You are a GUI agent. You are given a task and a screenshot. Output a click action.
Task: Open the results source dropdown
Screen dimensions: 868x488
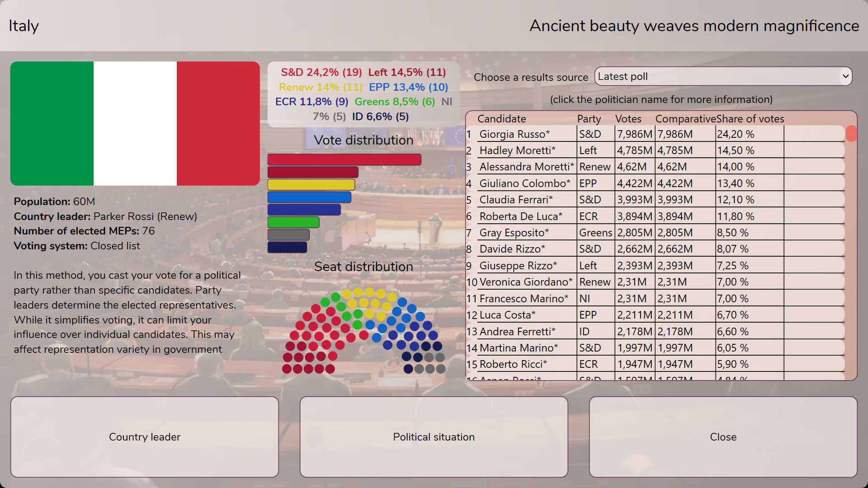pyautogui.click(x=723, y=76)
